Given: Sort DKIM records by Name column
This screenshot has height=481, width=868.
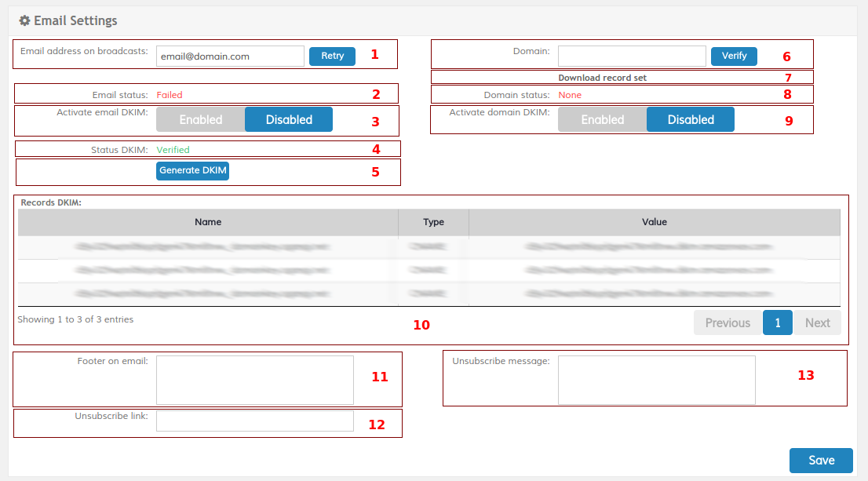Looking at the screenshot, I should 208,222.
